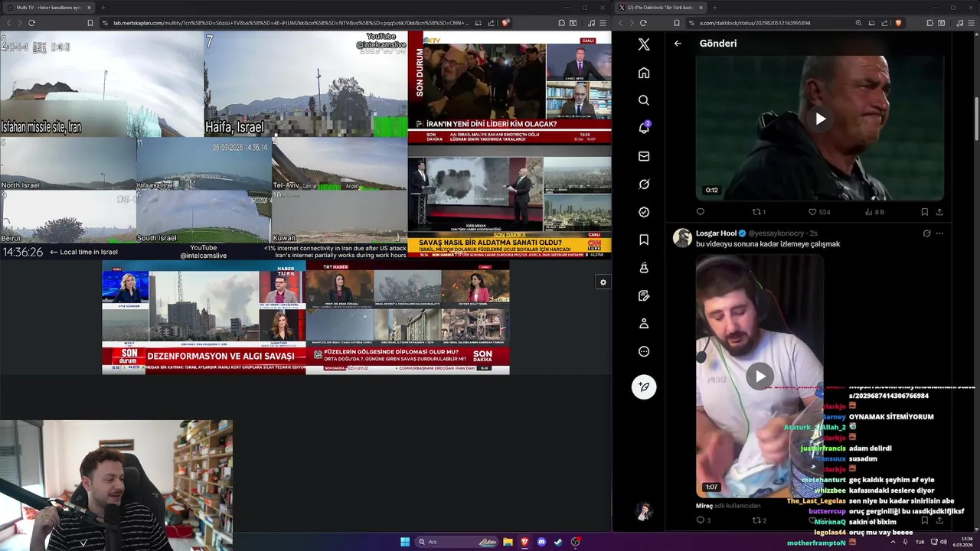The image size is (980, 551).
Task: Reload the Multi TV browser page
Action: coord(31,23)
